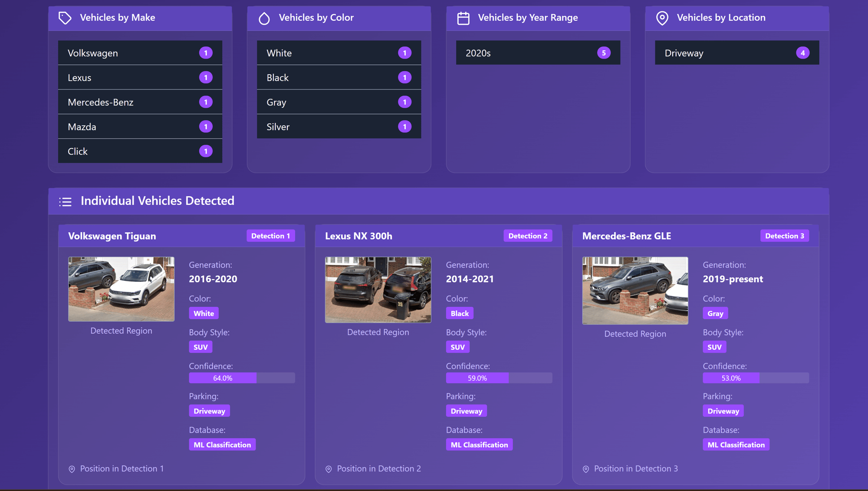Click the Vehicles by Year Range heading
This screenshot has width=868, height=491.
point(528,18)
